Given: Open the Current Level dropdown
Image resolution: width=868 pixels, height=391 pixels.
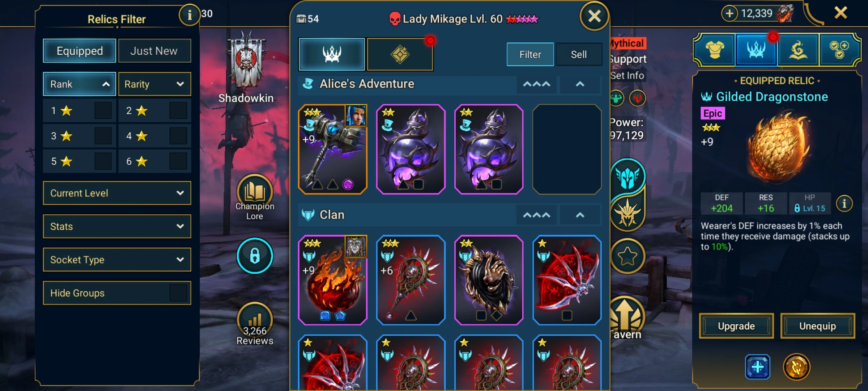Looking at the screenshot, I should point(117,193).
